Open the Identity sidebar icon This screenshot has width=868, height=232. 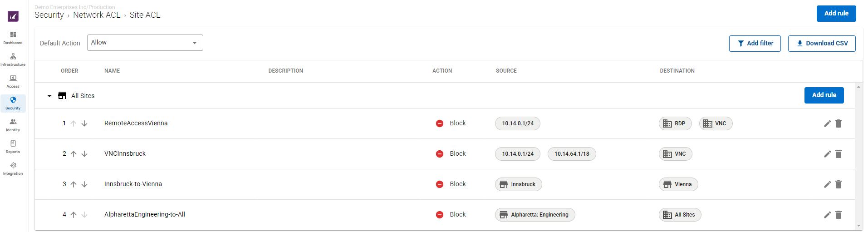click(x=13, y=125)
